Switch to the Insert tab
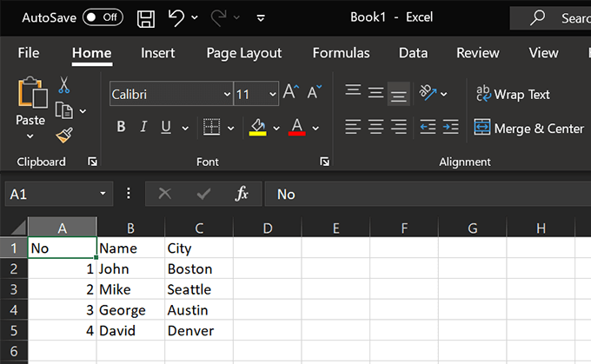Screen dimensions: 591x364 click(157, 53)
